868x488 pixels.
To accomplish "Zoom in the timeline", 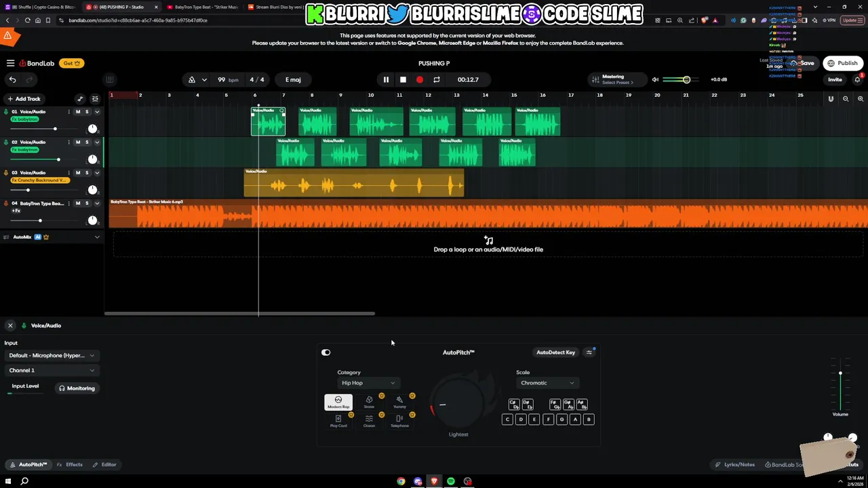I will coord(861,99).
